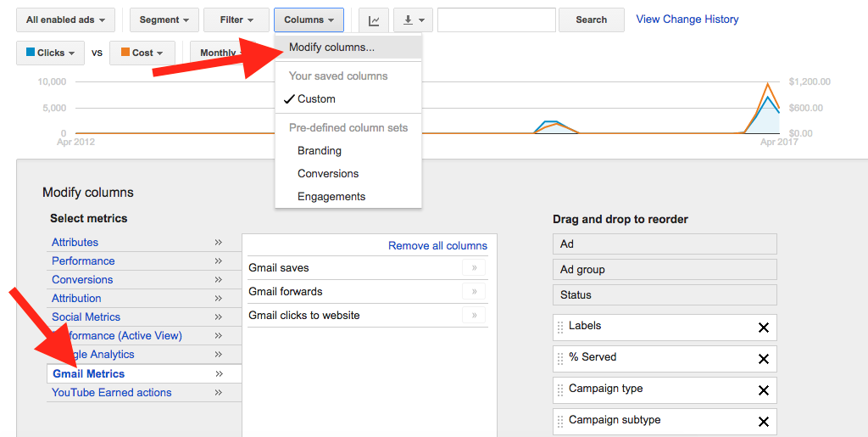Click the search text input field
The width and height of the screenshot is (868, 437).
click(496, 20)
